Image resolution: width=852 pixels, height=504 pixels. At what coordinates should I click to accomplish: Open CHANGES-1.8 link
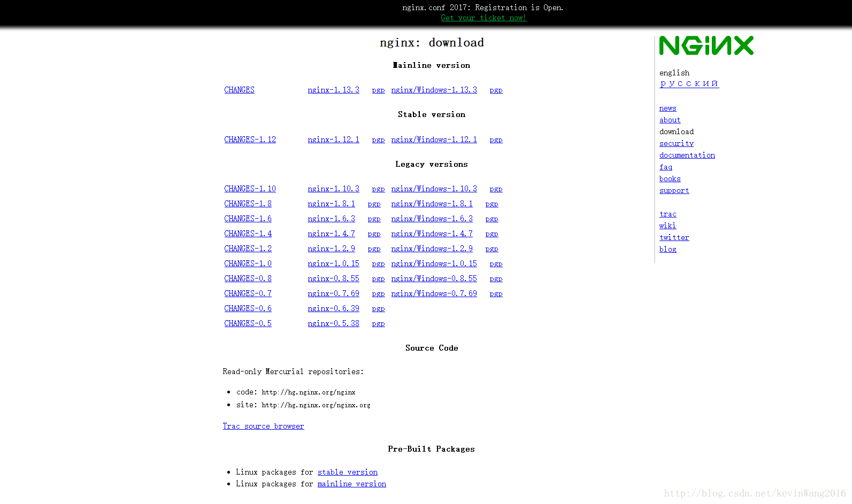click(x=248, y=204)
